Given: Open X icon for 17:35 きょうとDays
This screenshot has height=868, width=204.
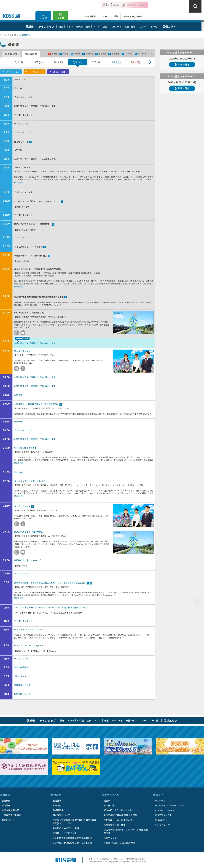Looking at the screenshot, I should (x=23, y=369).
